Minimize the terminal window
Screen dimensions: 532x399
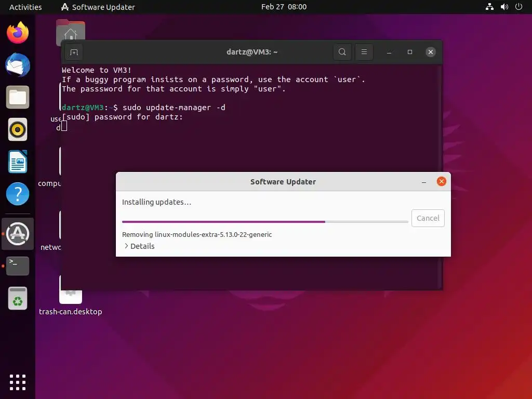pos(389,52)
